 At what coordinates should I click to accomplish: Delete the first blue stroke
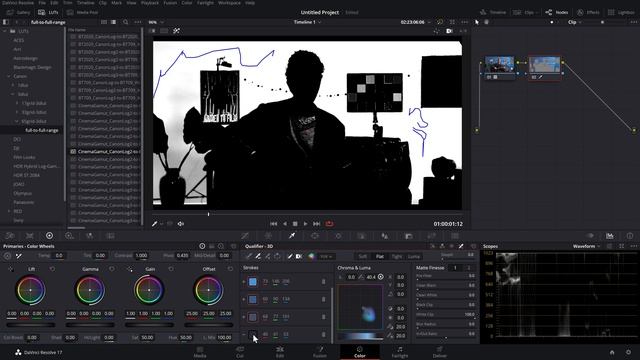click(324, 282)
